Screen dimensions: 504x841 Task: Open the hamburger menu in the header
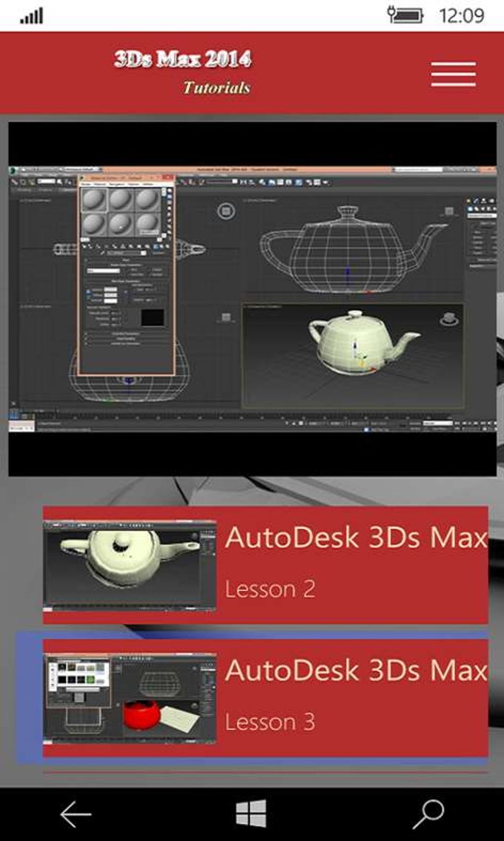pyautogui.click(x=453, y=74)
